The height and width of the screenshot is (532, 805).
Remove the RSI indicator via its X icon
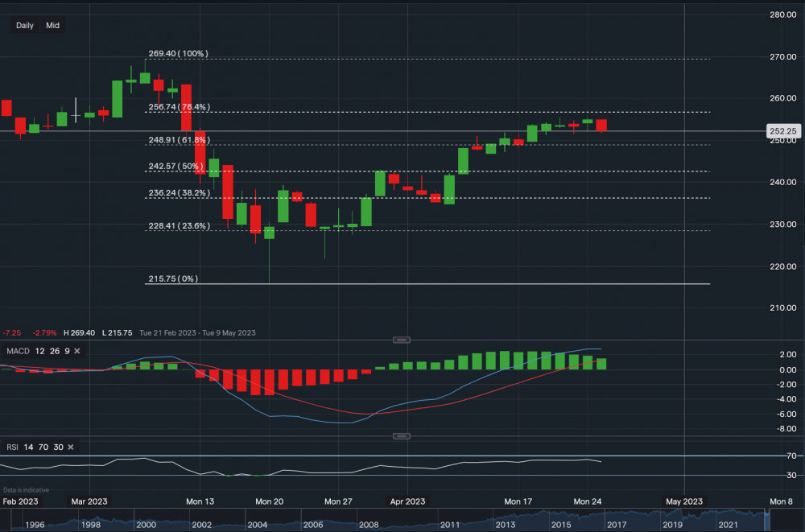pyautogui.click(x=69, y=447)
